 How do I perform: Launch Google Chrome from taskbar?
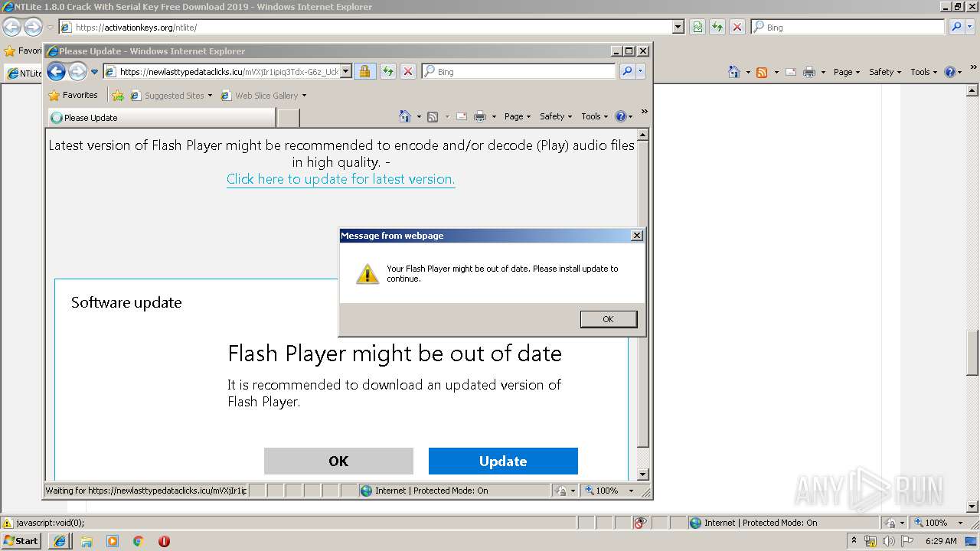click(139, 541)
